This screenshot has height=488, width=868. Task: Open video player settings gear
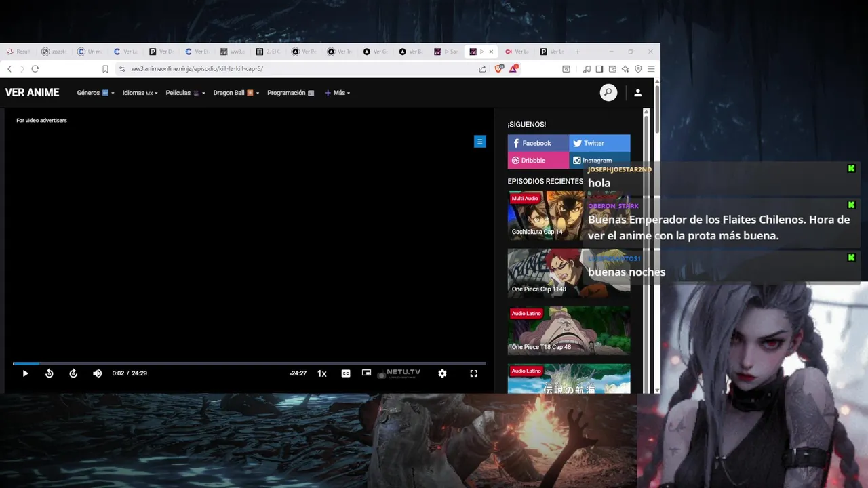pyautogui.click(x=442, y=373)
